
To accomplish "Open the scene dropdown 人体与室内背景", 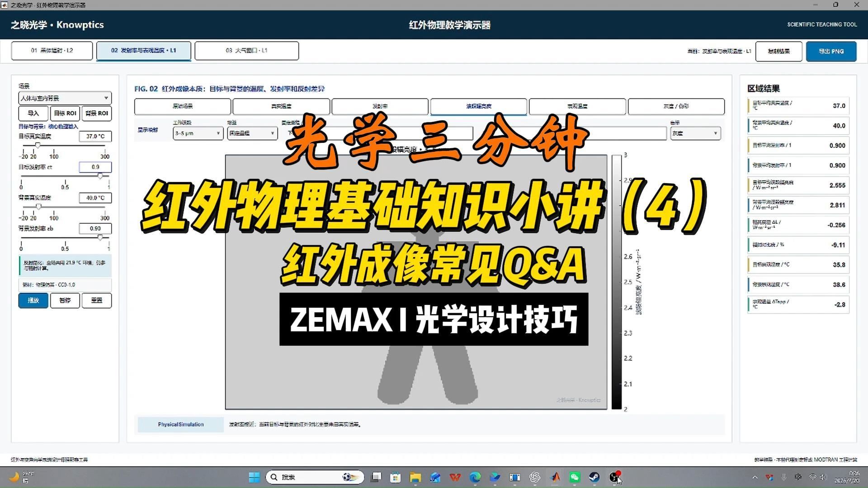I will click(65, 98).
